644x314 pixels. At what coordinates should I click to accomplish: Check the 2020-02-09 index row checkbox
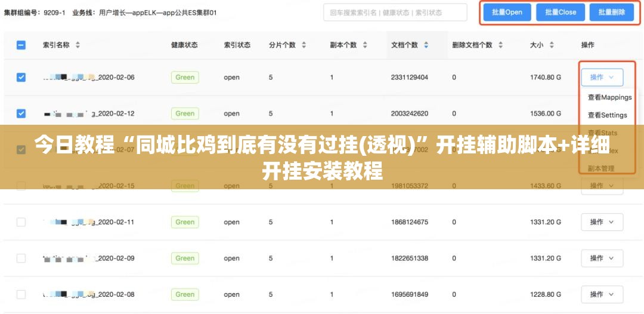coord(21,258)
